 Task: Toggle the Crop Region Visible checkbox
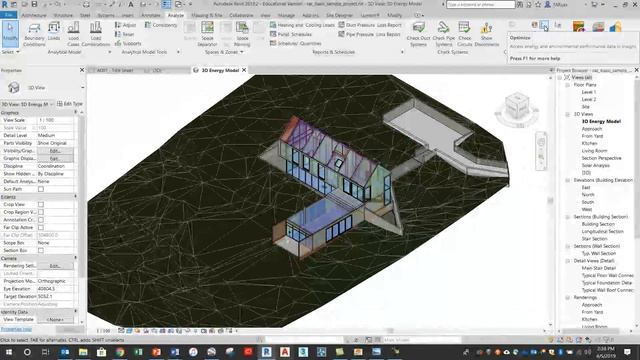pos(41,212)
